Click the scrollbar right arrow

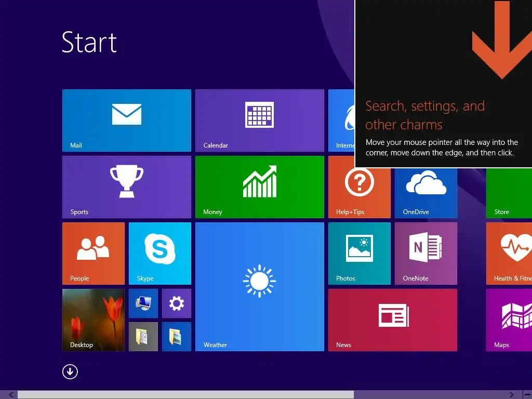tap(512, 395)
